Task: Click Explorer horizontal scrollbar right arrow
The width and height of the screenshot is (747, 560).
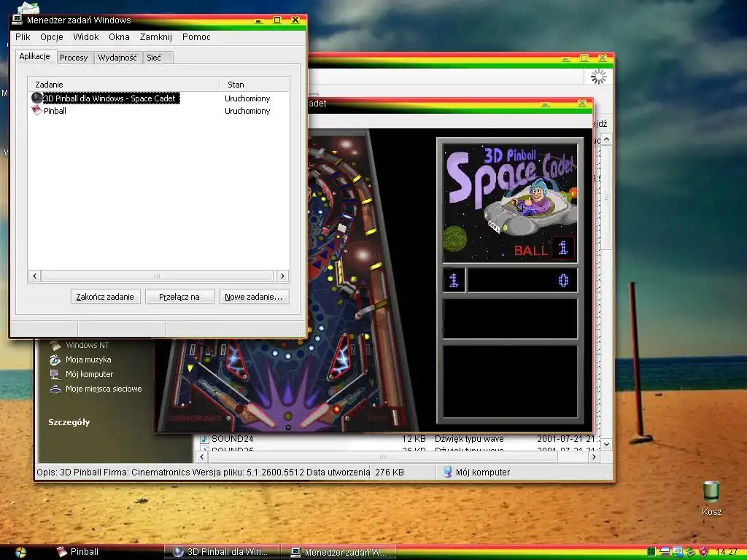Action: pos(594,456)
